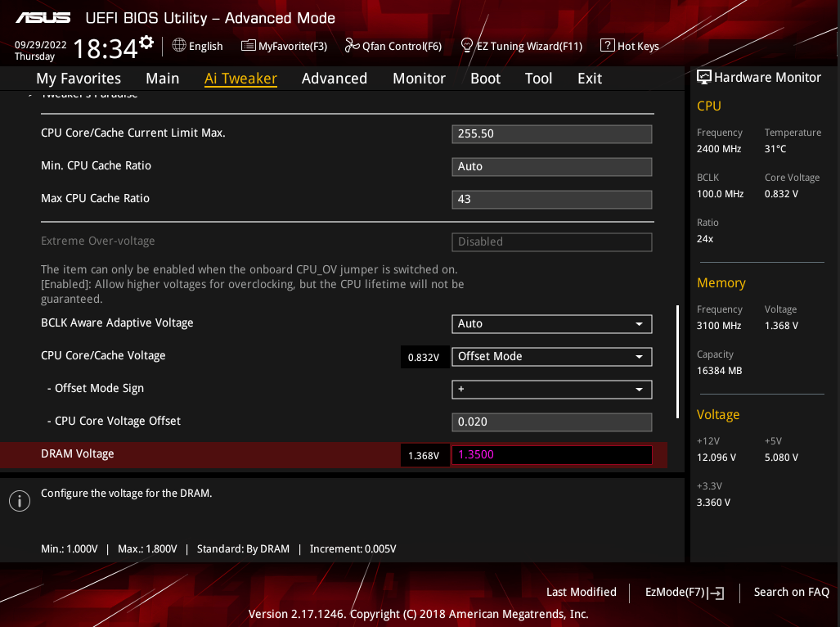Start EZ Tuning Wizard(F11)
840x627 pixels.
(529, 46)
